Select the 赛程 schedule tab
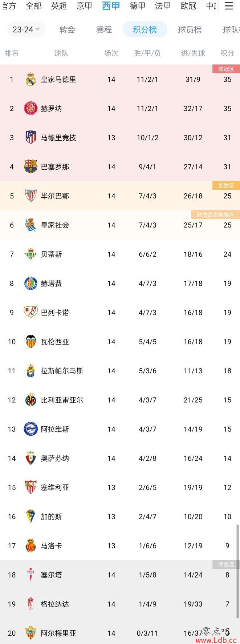 [104, 30]
